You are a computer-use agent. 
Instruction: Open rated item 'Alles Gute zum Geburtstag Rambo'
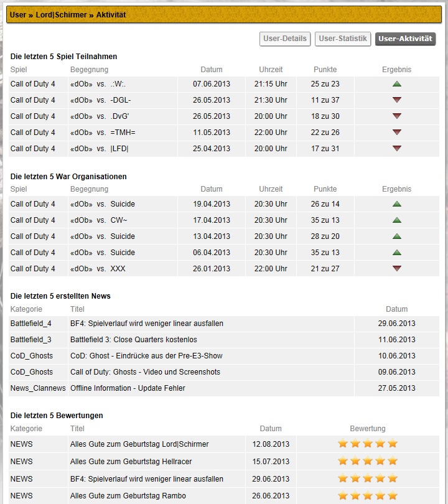click(128, 496)
